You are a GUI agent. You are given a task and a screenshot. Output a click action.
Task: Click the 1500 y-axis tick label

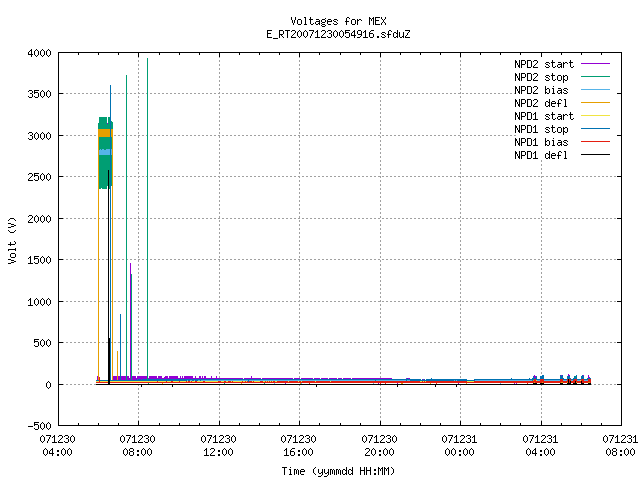point(40,260)
